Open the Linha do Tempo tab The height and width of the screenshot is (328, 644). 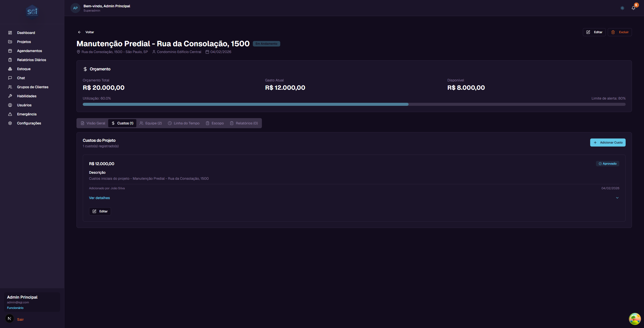coord(184,123)
